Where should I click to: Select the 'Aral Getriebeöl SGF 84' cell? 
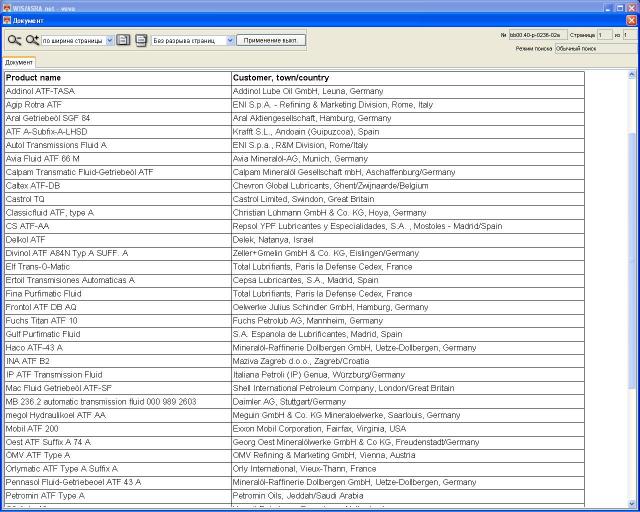(x=118, y=118)
